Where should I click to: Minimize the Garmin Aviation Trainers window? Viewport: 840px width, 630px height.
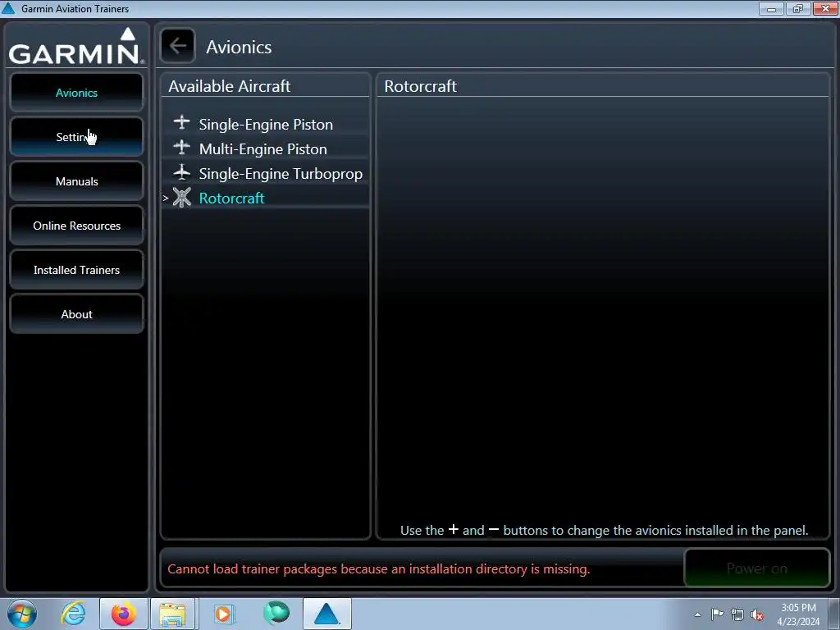[771, 8]
